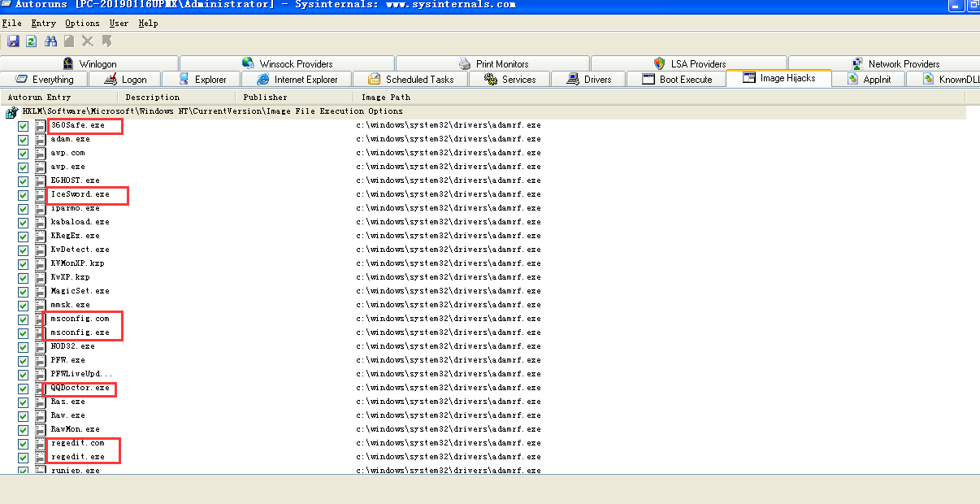Click the file icon beside KRegEx.exe
This screenshot has height=504, width=980.
tap(40, 237)
